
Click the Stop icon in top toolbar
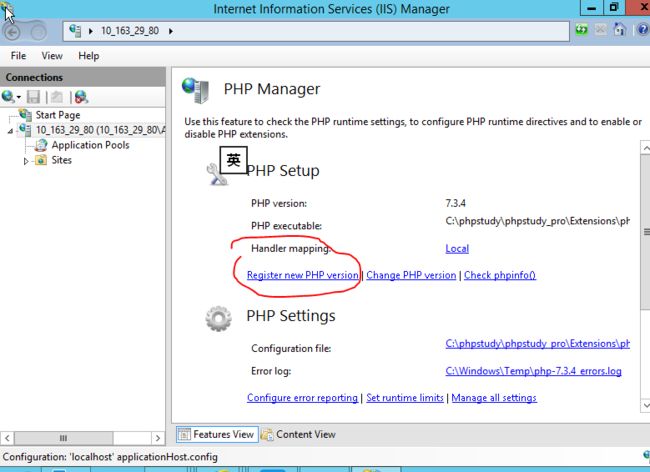[x=600, y=29]
